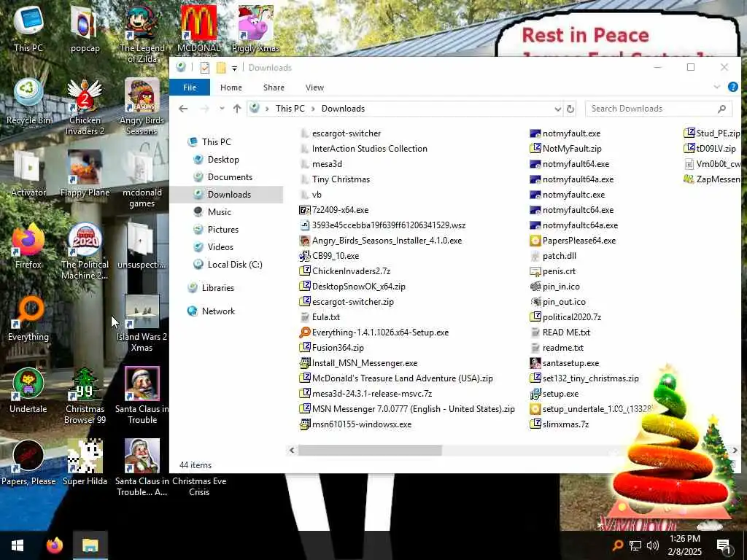Click the Firefox taskbar icon

54,545
